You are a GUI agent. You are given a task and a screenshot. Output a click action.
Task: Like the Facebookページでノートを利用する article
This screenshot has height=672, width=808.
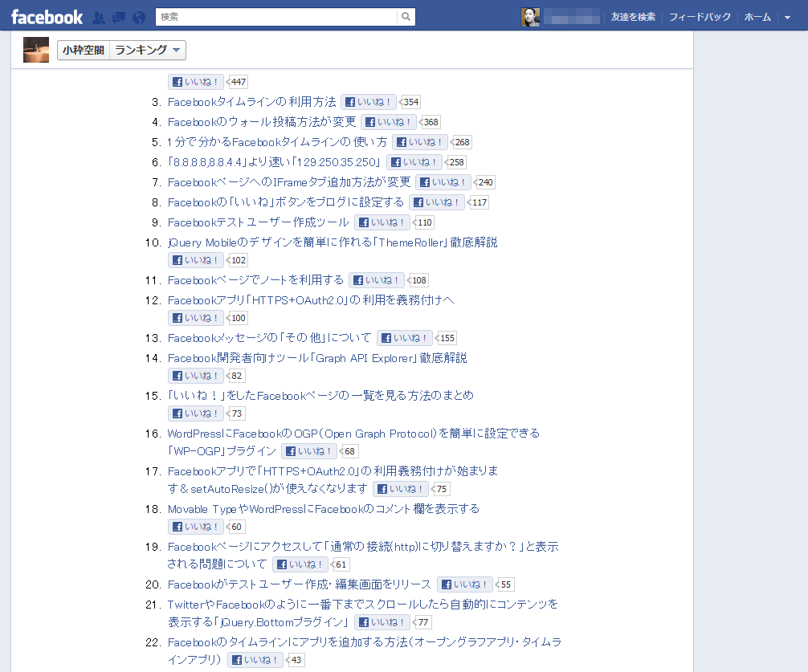tap(377, 280)
